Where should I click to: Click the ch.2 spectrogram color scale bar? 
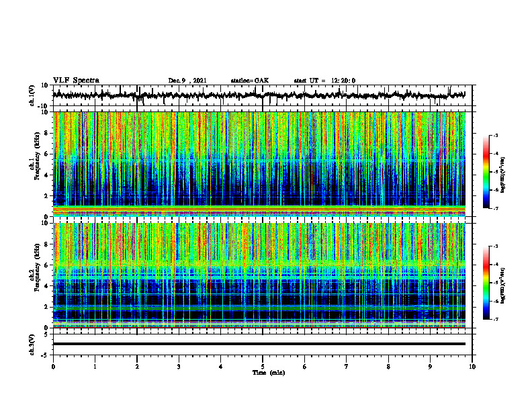(486, 283)
